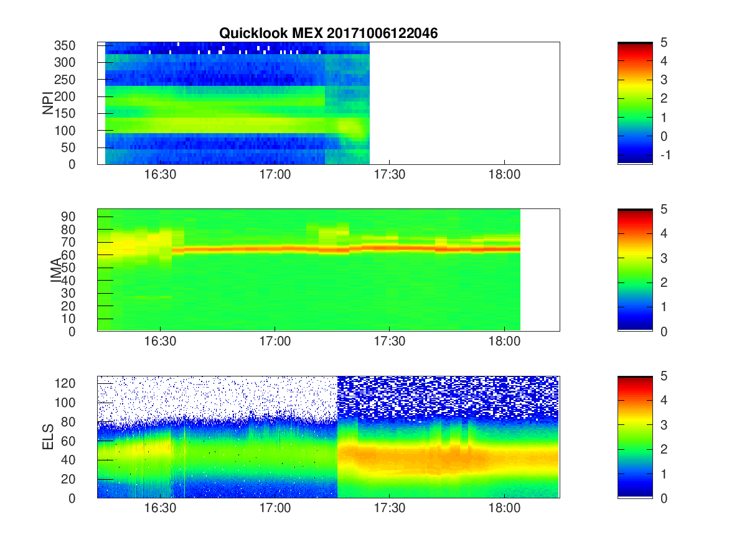747x560 pixels.
Task: Select the IMA y-axis label
Action: [57, 270]
